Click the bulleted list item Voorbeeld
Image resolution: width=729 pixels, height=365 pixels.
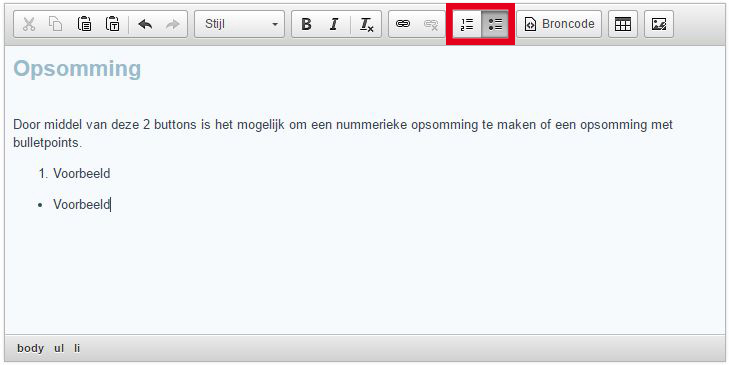[82, 205]
